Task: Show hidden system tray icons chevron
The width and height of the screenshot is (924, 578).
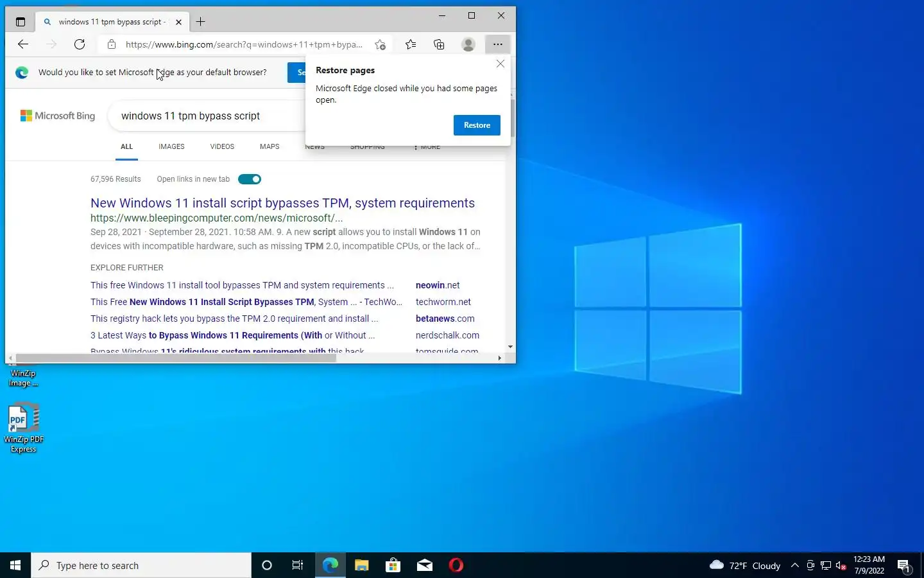Action: click(x=795, y=565)
